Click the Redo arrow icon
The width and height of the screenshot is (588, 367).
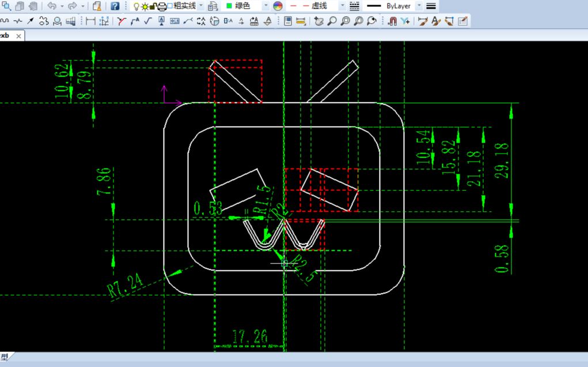click(73, 6)
